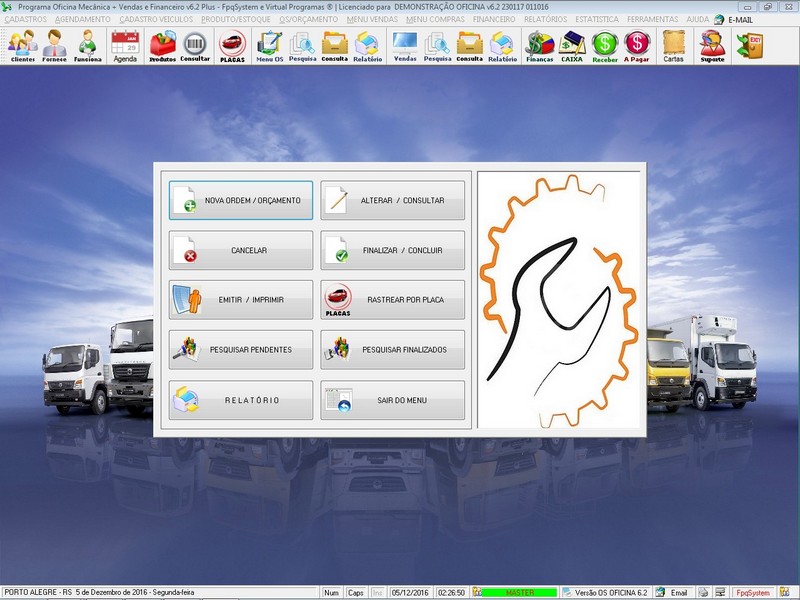Open the Finanças money icon
800x600 pixels.
(x=540, y=46)
